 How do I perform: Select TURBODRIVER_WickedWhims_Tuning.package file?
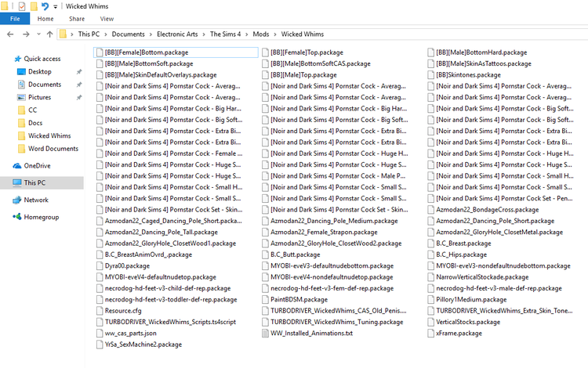point(337,322)
